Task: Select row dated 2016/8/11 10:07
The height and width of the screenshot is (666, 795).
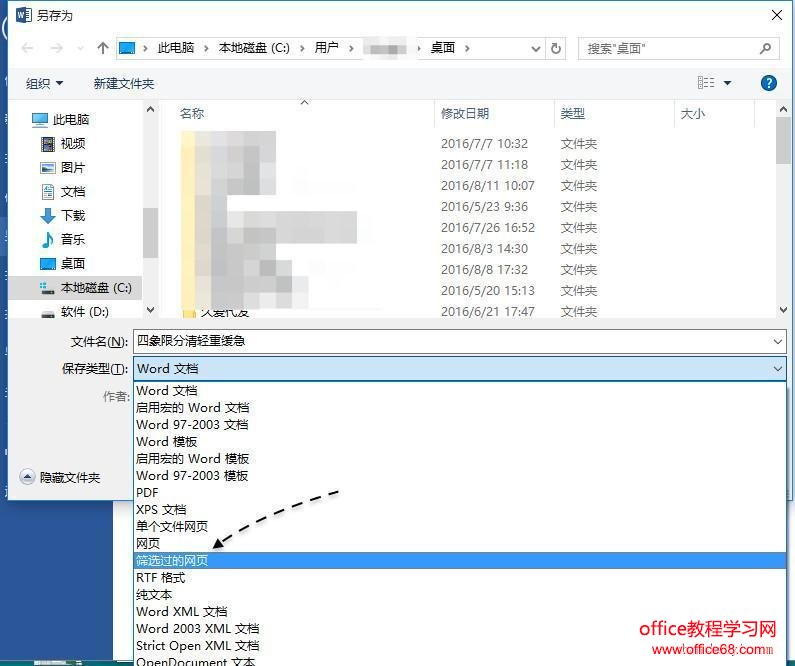Action: pos(466,186)
